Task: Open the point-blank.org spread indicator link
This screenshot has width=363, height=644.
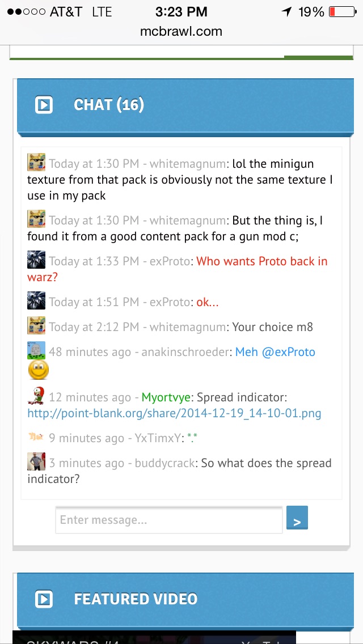Action: coord(174,413)
